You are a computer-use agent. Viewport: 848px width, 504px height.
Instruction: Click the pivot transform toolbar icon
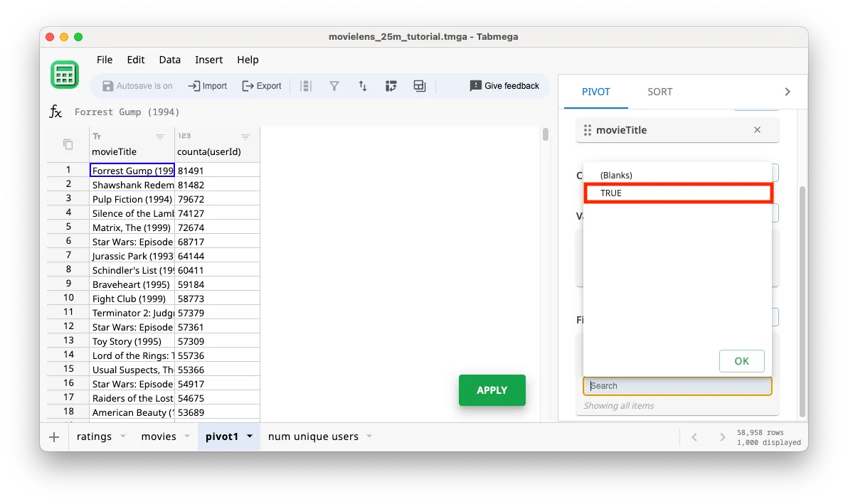coord(391,85)
